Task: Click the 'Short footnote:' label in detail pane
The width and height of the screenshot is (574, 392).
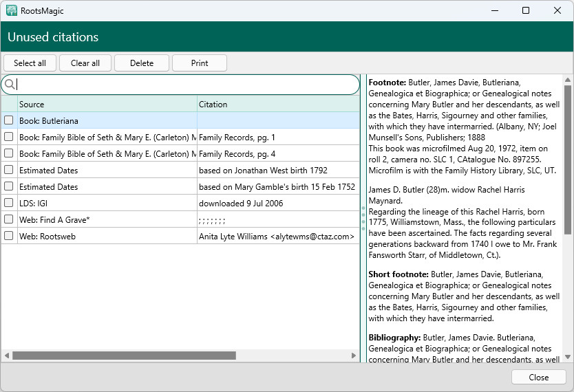Action: (398, 274)
